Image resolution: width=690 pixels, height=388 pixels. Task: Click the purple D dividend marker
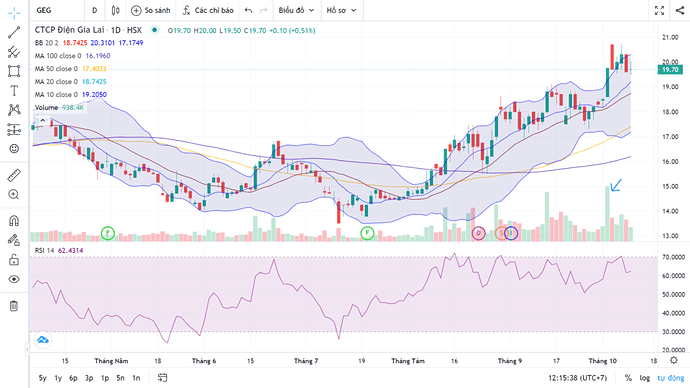click(478, 233)
